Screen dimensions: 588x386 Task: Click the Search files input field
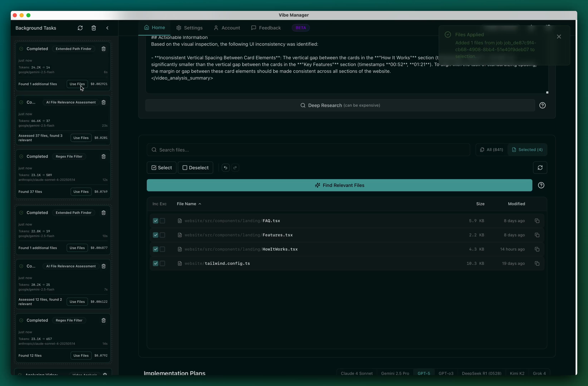coord(308,150)
